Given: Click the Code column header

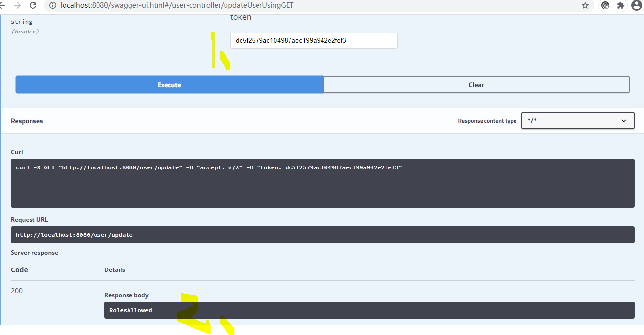Looking at the screenshot, I should (x=19, y=270).
